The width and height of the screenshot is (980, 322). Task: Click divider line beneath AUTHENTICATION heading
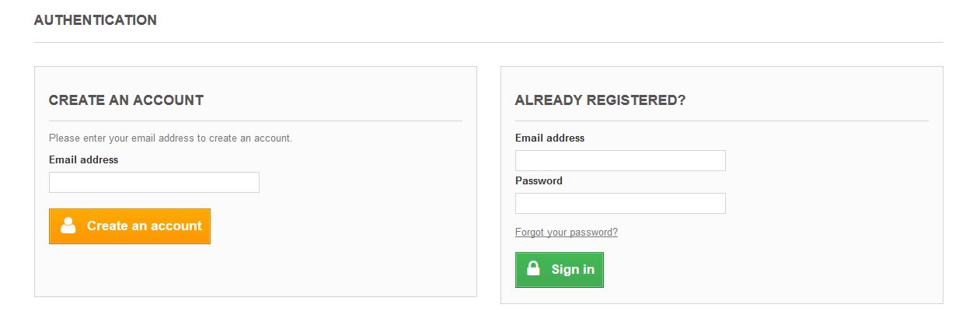(x=488, y=42)
